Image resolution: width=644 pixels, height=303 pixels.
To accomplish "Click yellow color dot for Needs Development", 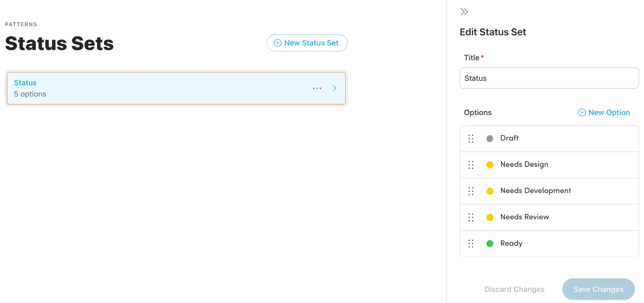I will (x=490, y=191).
